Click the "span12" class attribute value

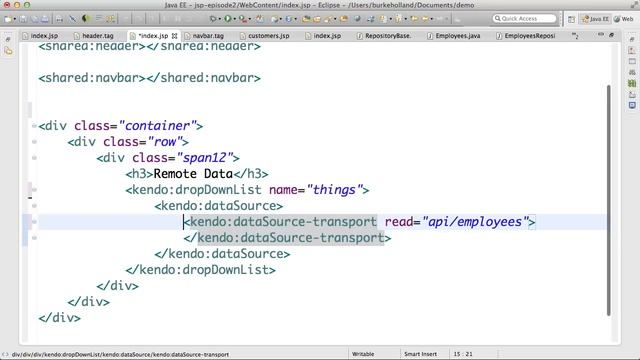point(205,158)
